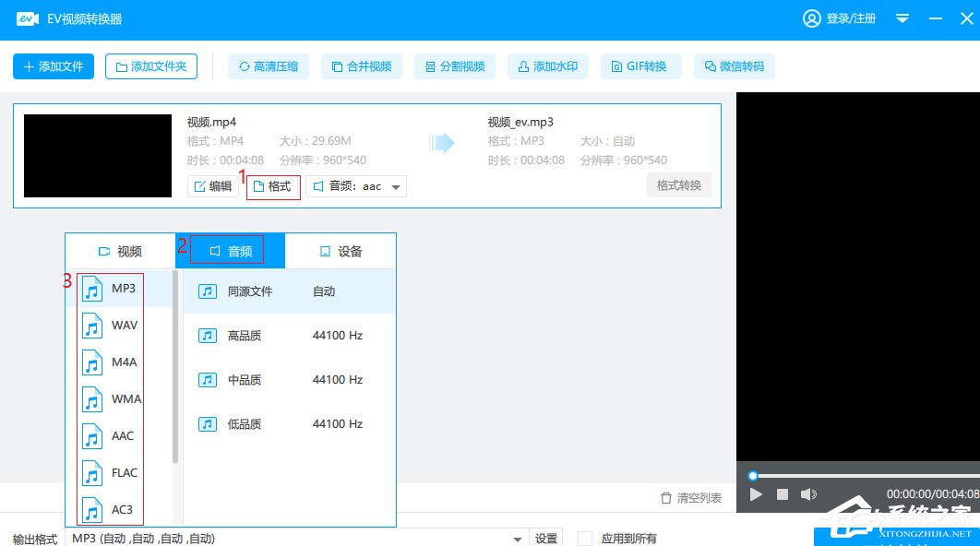The width and height of the screenshot is (980, 546).
Task: Open 登录/注册 to sign in
Action: click(840, 18)
